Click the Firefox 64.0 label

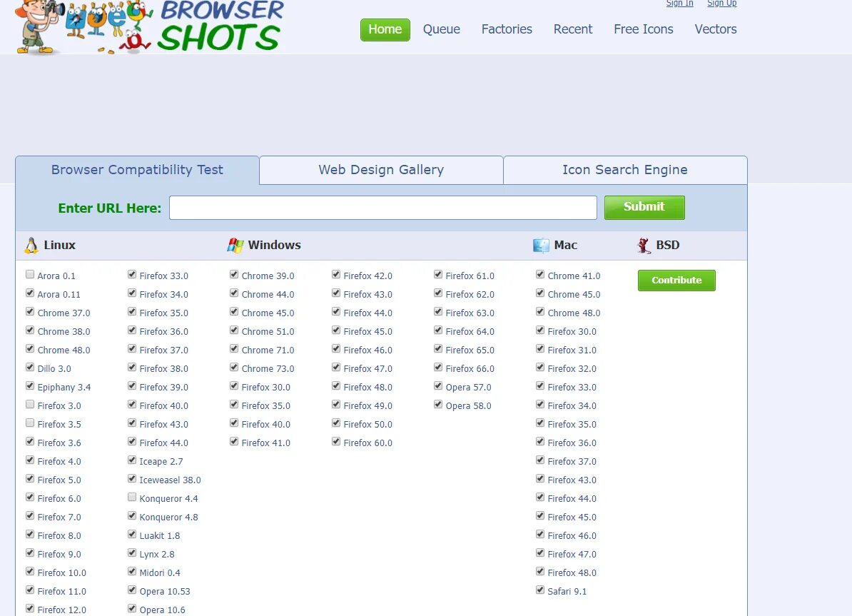point(470,332)
